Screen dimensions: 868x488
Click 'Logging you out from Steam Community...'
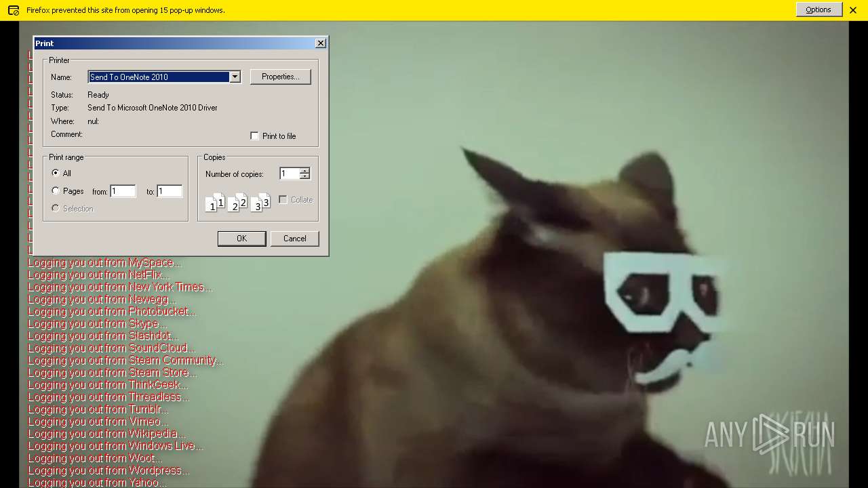tap(125, 360)
